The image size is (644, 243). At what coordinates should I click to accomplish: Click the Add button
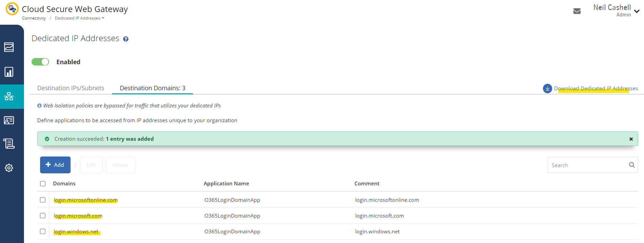tap(55, 165)
